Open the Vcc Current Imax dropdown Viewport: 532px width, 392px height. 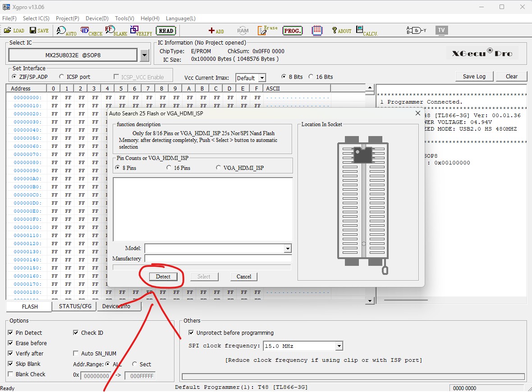[x=261, y=78]
